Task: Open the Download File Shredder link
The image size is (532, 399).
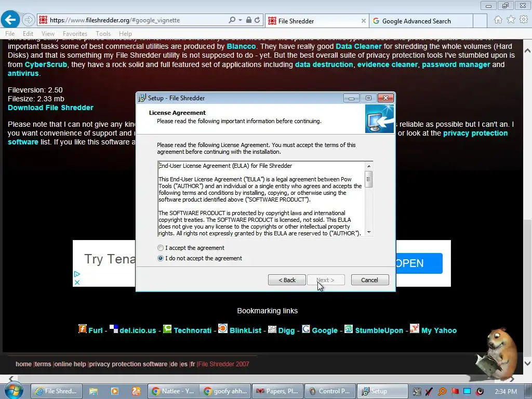Action: 50,108
